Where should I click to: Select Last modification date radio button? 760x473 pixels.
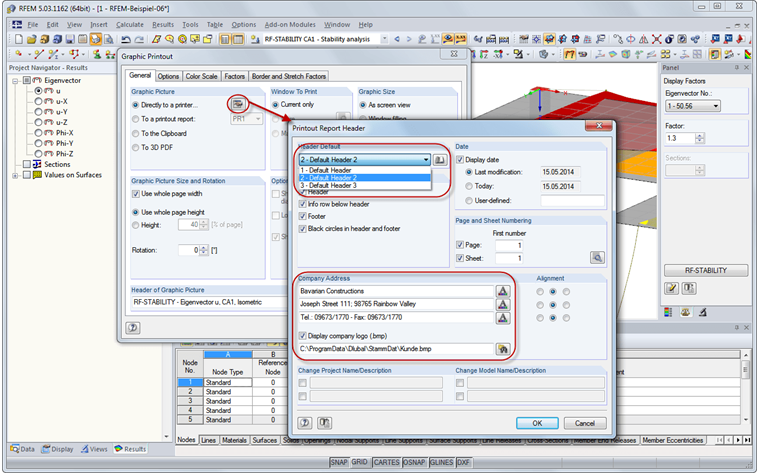(469, 172)
